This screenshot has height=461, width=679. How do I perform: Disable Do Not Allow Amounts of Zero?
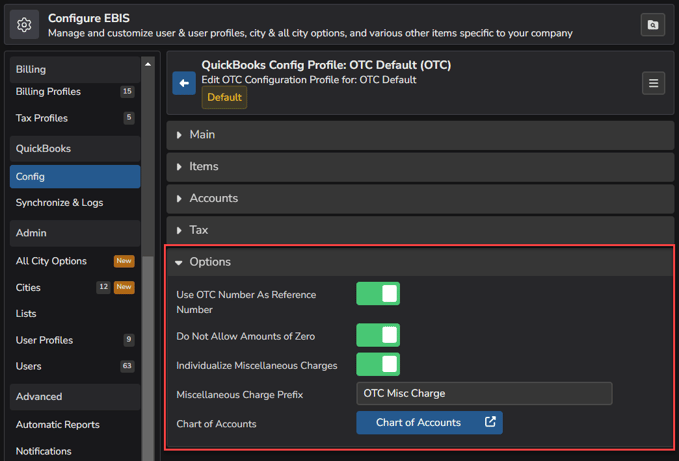378,335
